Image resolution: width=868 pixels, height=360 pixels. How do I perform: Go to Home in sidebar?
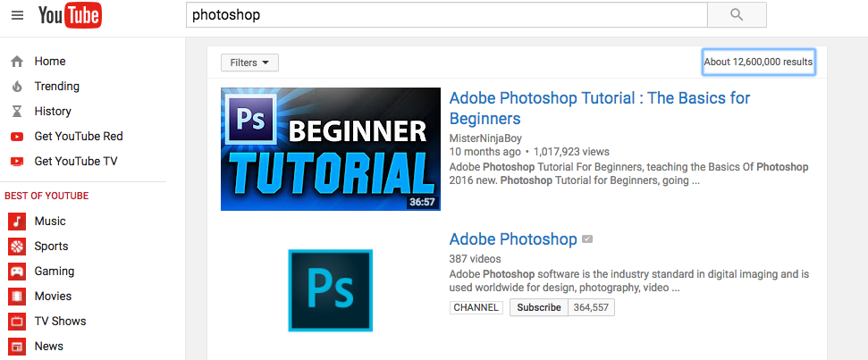tap(50, 62)
